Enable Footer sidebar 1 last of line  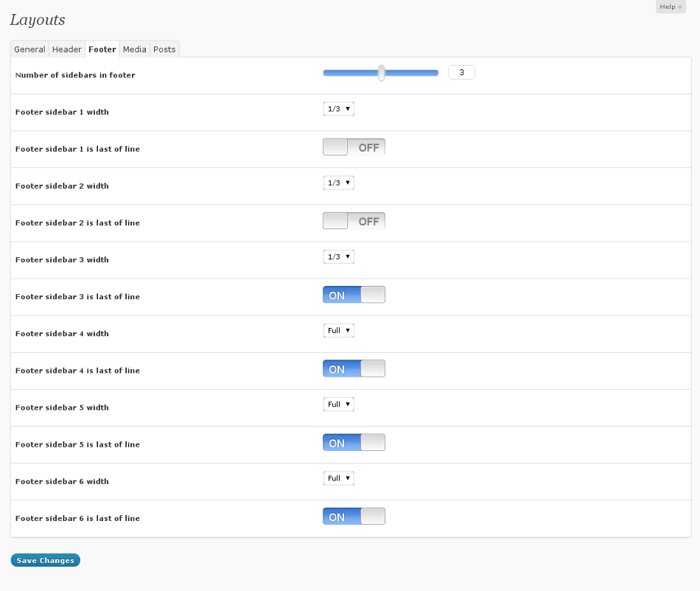point(354,147)
